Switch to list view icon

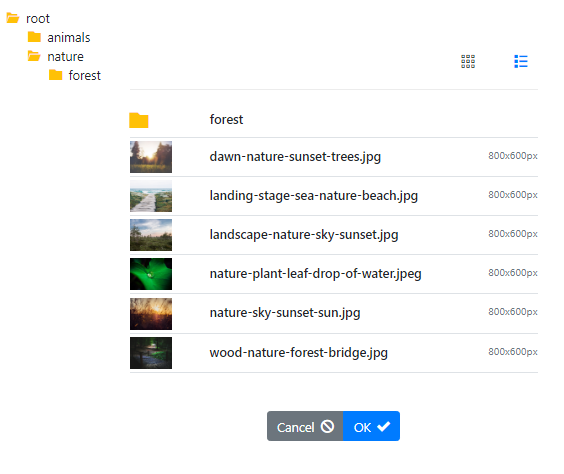coord(520,61)
